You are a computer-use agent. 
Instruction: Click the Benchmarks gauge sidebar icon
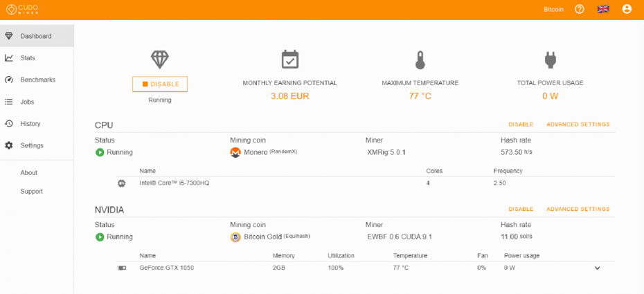8,80
